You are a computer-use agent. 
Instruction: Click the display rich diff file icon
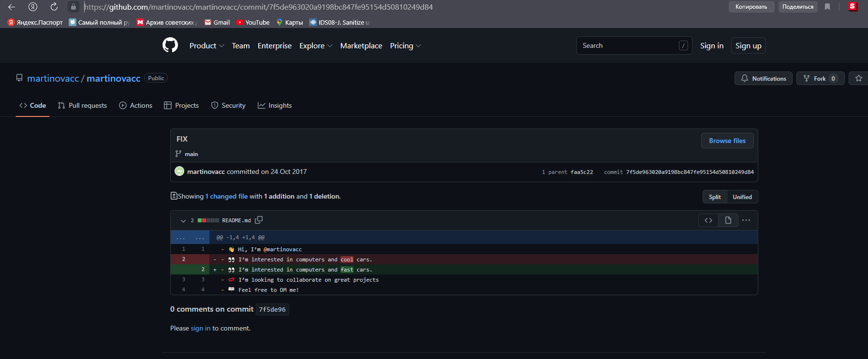coord(728,220)
